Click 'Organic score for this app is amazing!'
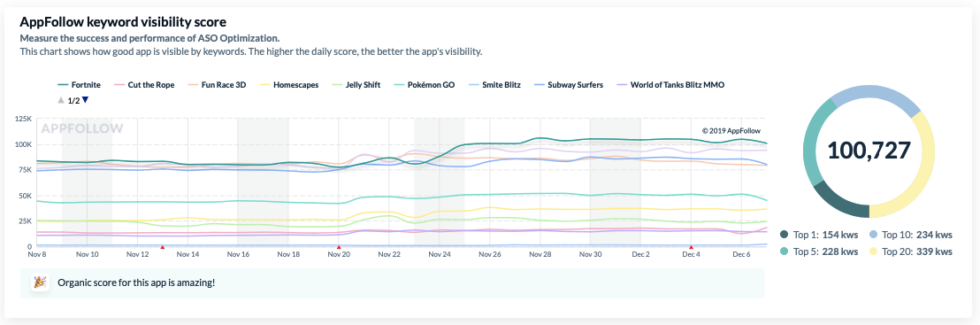 (136, 282)
